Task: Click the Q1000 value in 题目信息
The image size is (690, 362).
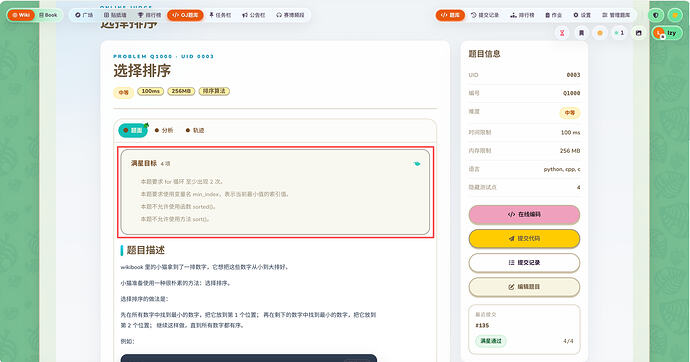Action: 571,93
